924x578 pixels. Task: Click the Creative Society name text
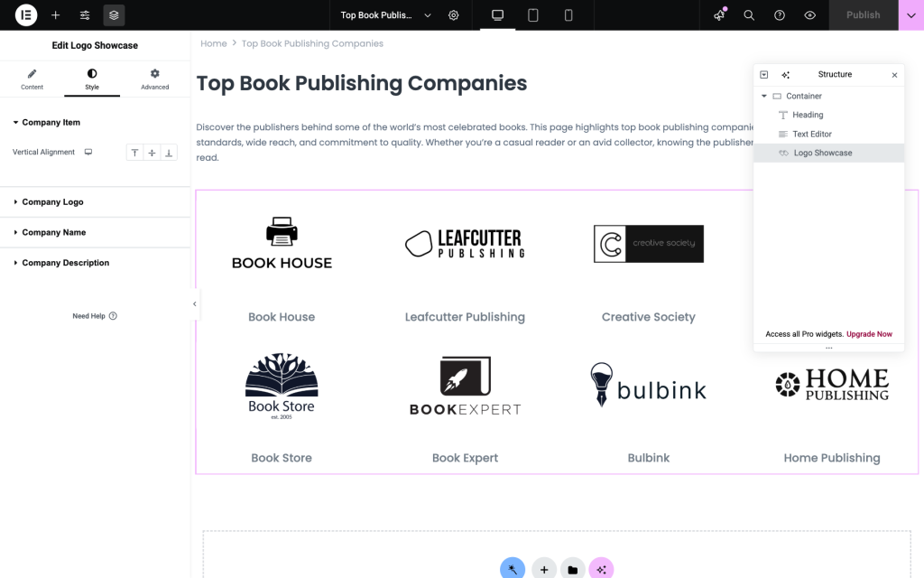point(648,317)
